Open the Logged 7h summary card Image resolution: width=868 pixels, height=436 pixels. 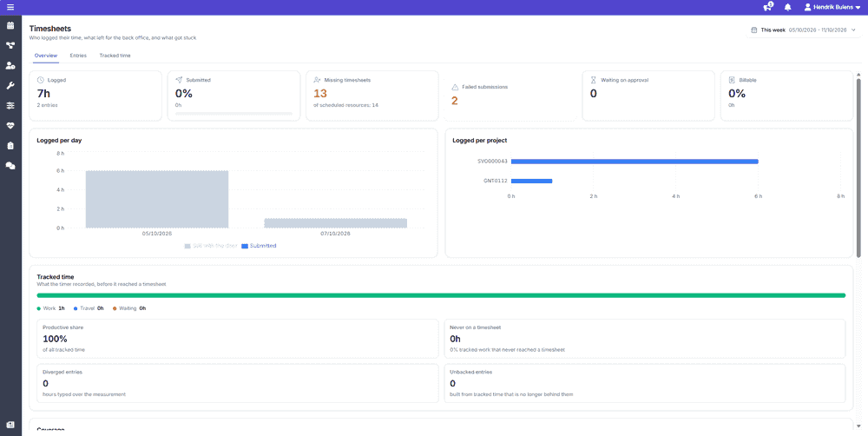pos(95,96)
